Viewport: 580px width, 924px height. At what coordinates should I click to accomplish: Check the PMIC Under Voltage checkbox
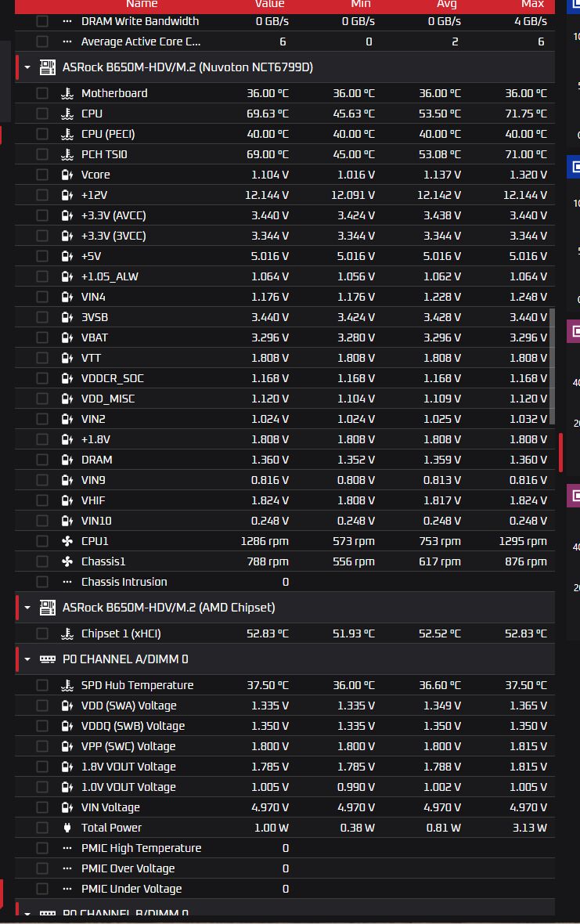41,889
